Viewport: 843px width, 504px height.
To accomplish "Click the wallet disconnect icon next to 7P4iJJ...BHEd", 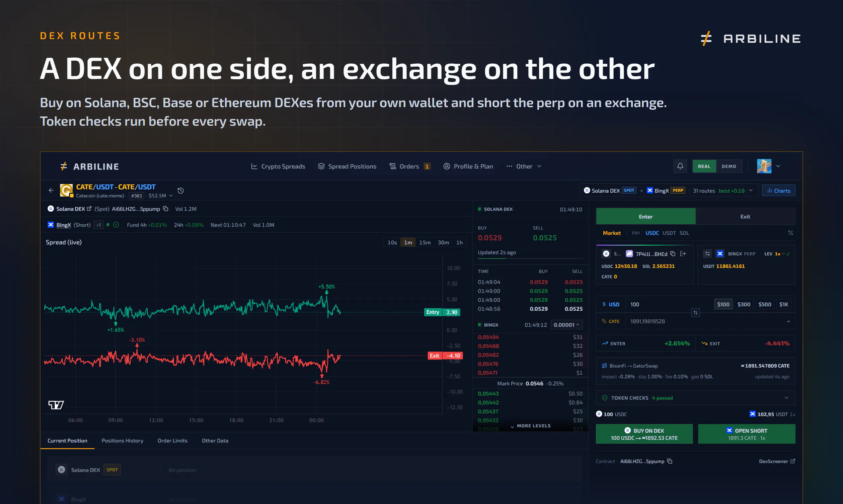I will click(683, 254).
